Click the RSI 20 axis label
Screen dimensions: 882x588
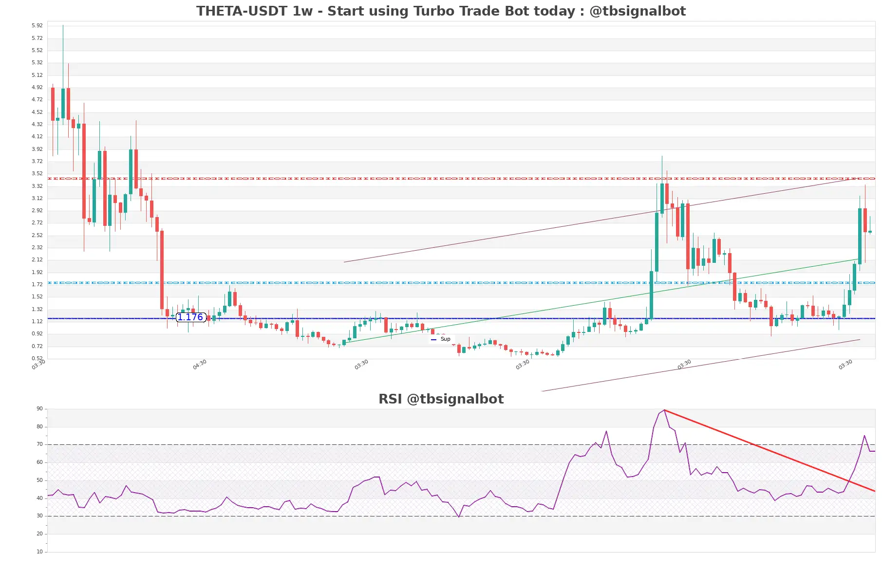[x=39, y=534]
